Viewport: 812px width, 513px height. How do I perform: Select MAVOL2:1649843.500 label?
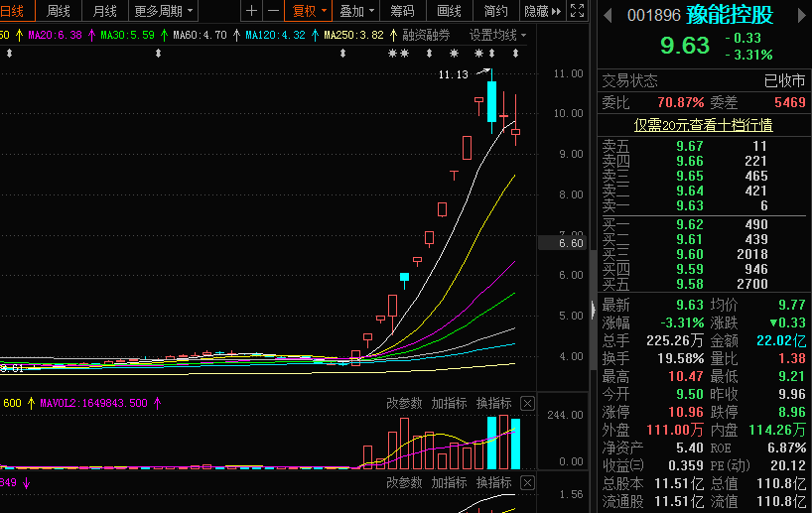point(93,403)
